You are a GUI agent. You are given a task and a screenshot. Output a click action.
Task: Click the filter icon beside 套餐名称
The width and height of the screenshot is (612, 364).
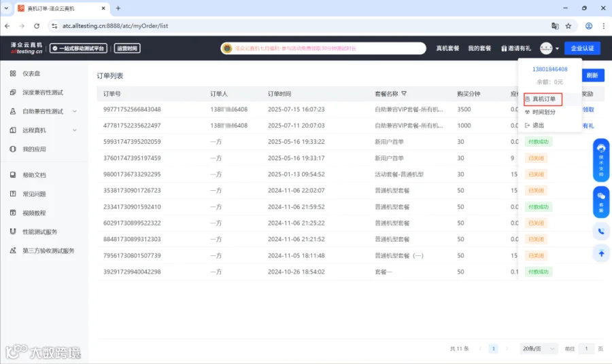click(404, 94)
